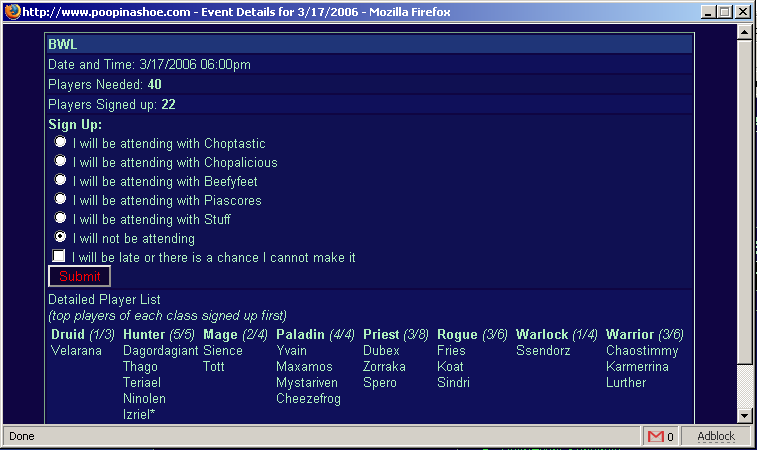Click player name Spero
This screenshot has width=757, height=450.
[x=379, y=383]
